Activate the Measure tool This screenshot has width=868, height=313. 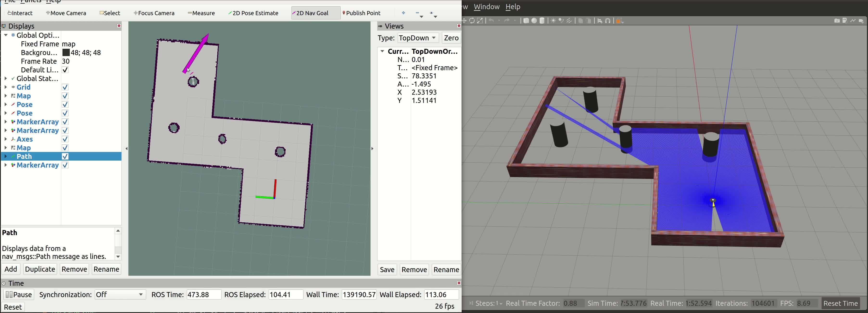pos(201,13)
